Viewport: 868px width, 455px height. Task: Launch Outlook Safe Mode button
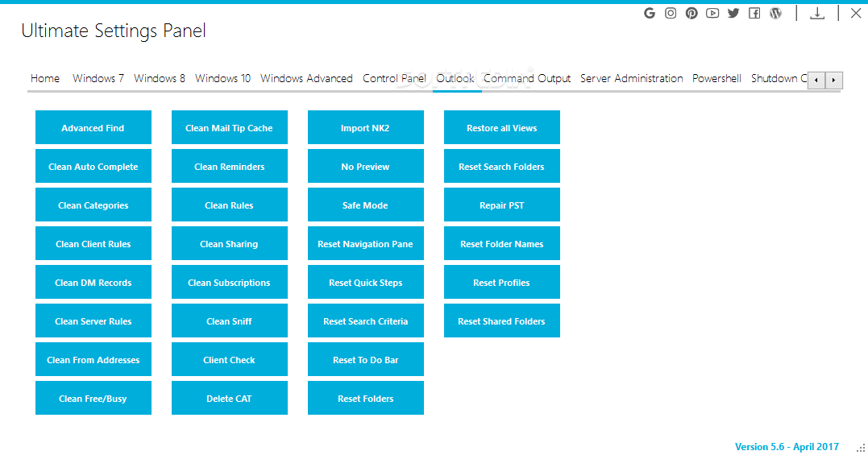[x=365, y=205]
